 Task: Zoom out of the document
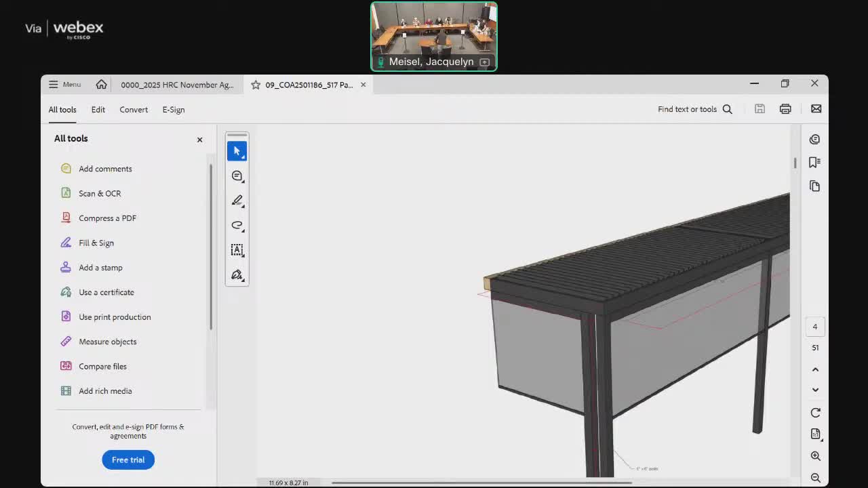pos(815,478)
